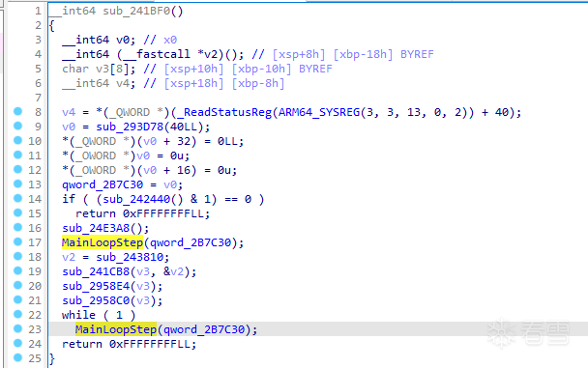Click _ReadStatusReg on line 8
The image size is (588, 368).
point(224,112)
